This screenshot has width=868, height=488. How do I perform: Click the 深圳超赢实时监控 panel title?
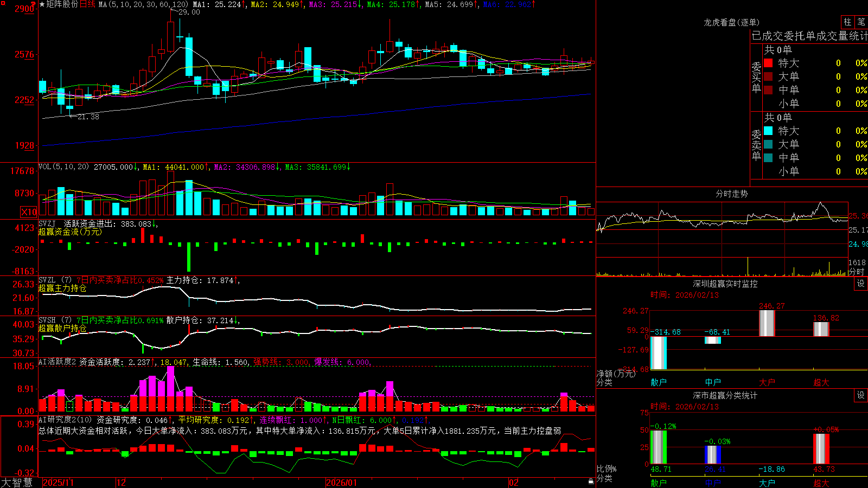[725, 284]
